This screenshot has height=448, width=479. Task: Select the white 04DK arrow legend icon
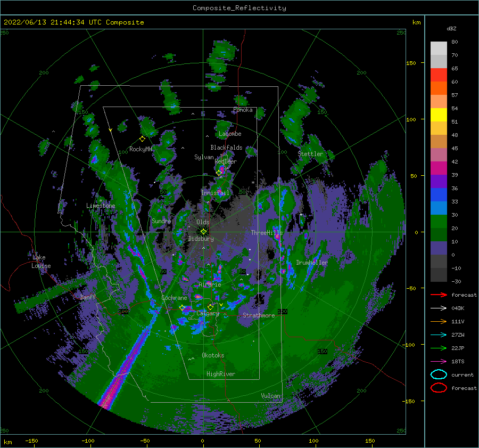[x=439, y=308]
